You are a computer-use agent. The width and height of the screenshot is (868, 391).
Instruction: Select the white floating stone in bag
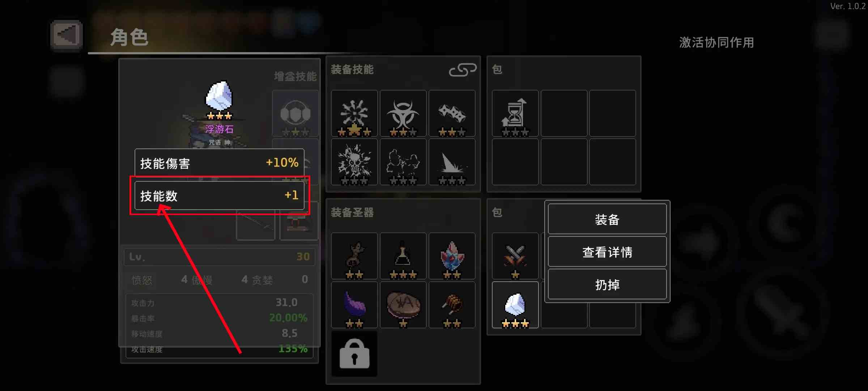[515, 305]
